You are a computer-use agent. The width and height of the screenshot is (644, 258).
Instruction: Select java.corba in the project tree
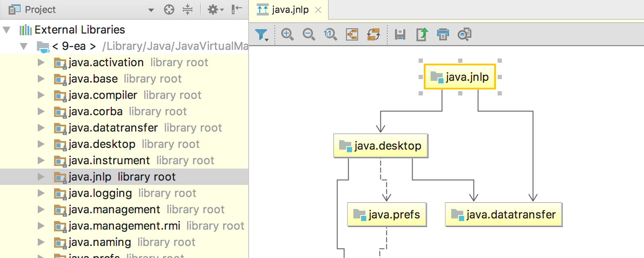(x=124, y=111)
